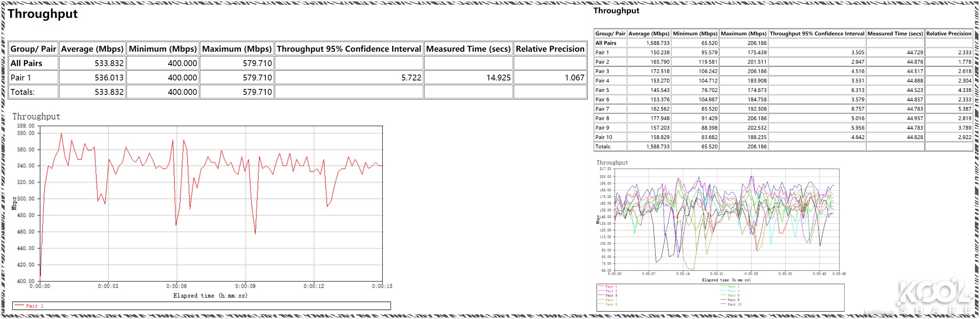This screenshot has height=319, width=980.
Task: Select Pair 7 confidence interval value 8.757
Action: pos(858,109)
